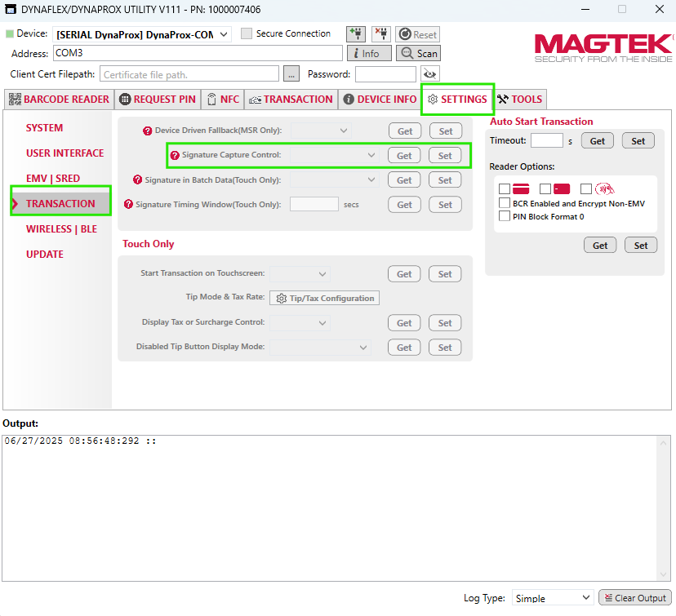Get Disabled Tip Button Display Mode value
Image resolution: width=676 pixels, height=616 pixels.
(404, 348)
